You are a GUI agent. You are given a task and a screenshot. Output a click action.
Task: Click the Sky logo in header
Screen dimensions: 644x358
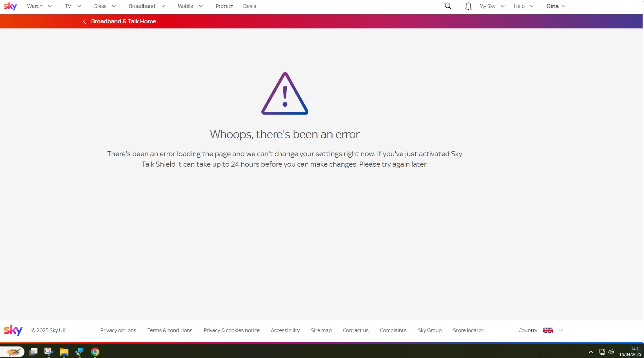10,6
